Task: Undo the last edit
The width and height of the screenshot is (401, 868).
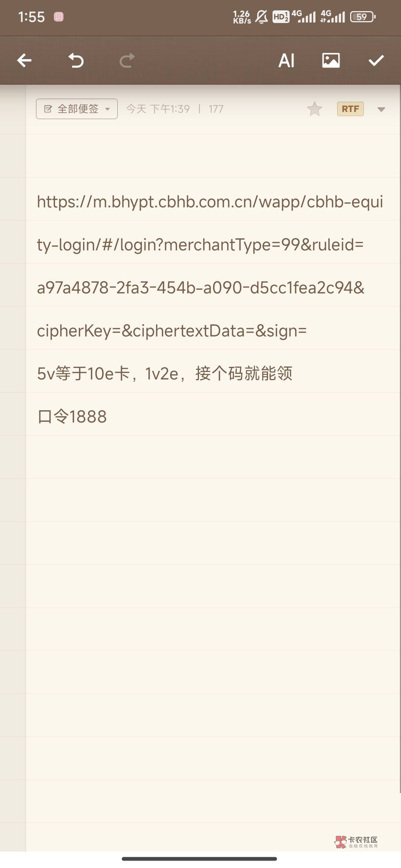Action: coord(76,60)
